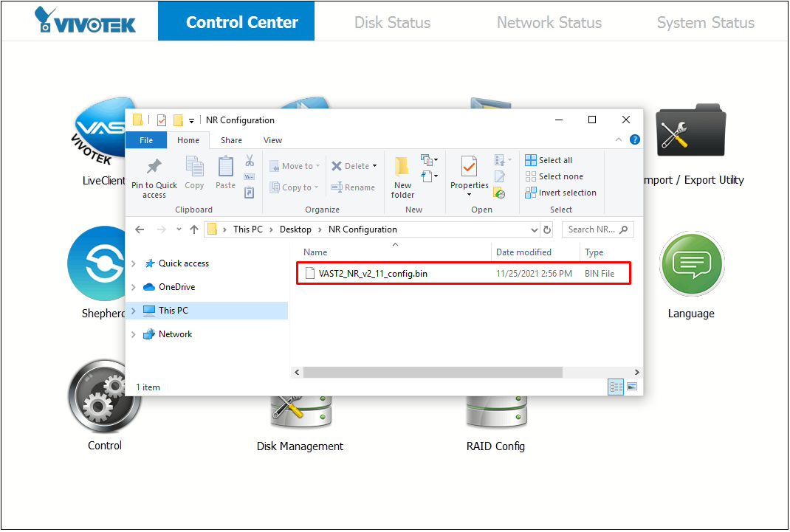This screenshot has height=532, width=790.
Task: Click the Refresh button in address bar
Action: tap(547, 229)
